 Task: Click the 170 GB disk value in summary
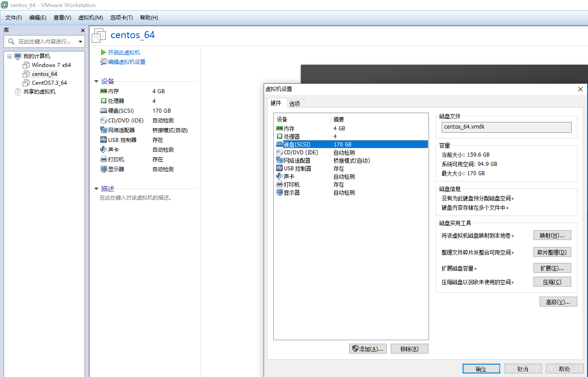pos(162,111)
